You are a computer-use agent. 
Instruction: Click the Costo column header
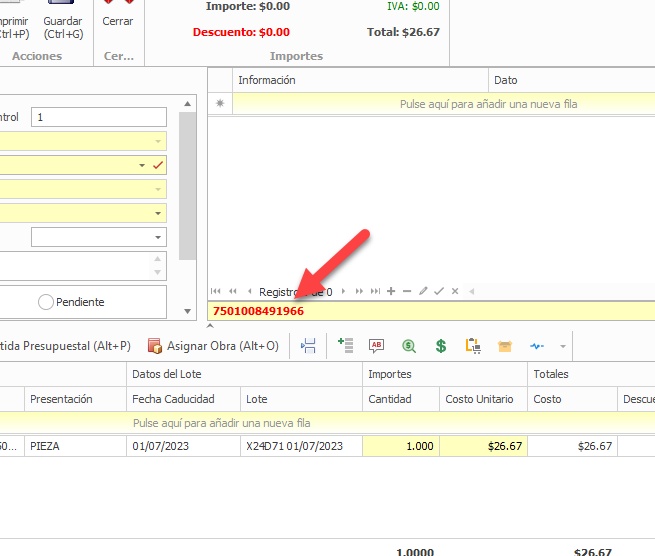(x=572, y=399)
